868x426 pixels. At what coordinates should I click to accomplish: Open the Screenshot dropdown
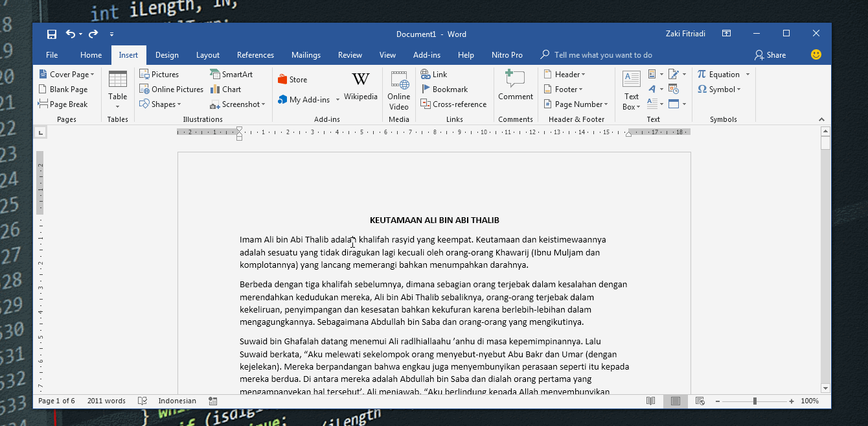(238, 104)
